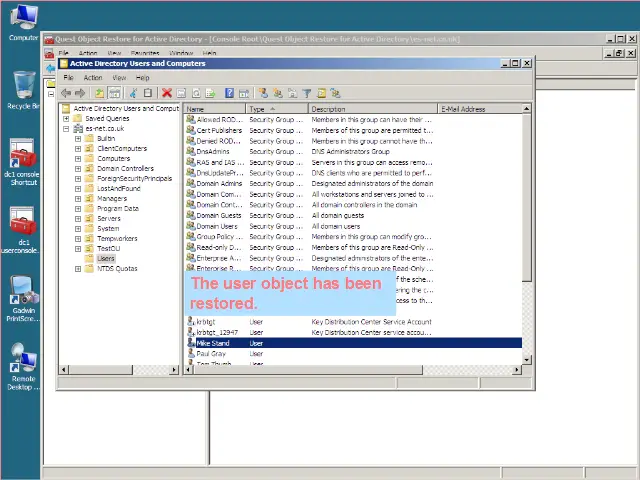Viewport: 640px width, 480px height.
Task: Create a new user toolbar icon
Action: click(x=263, y=93)
